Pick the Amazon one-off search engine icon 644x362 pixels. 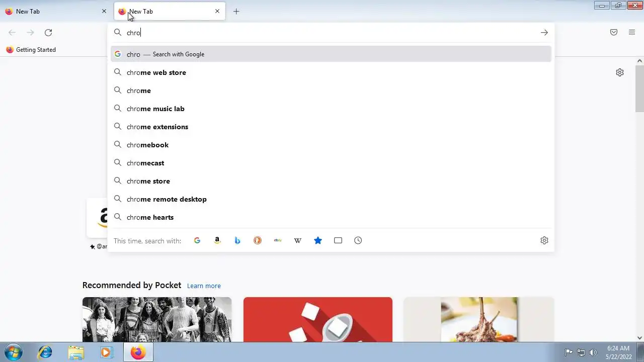click(217, 240)
